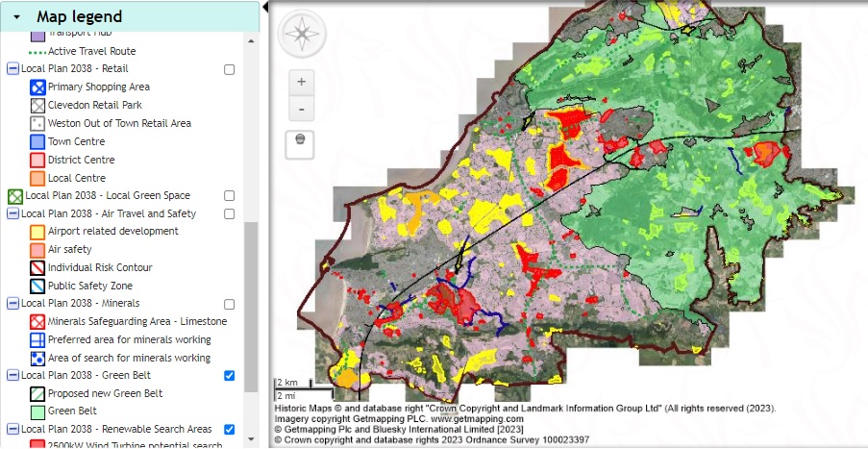The height and width of the screenshot is (449, 868).
Task: Enable the Local Plan 2038 Retail checkbox
Action: point(229,69)
